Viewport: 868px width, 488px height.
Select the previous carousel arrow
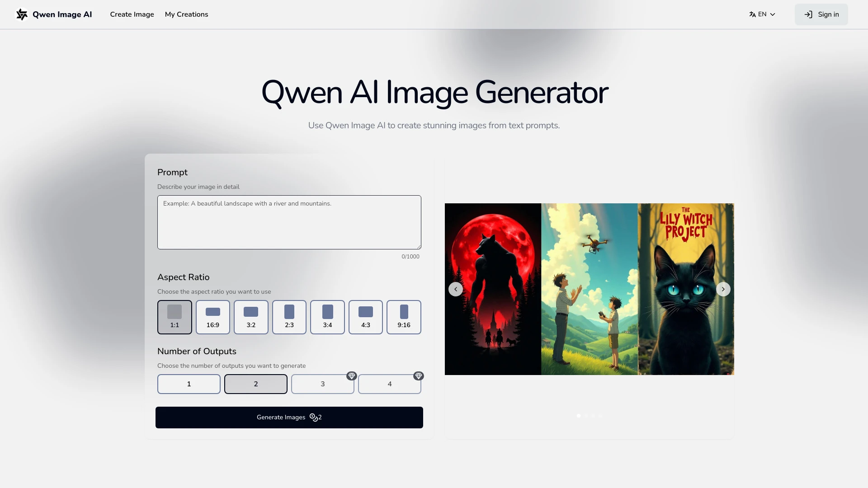[455, 289]
